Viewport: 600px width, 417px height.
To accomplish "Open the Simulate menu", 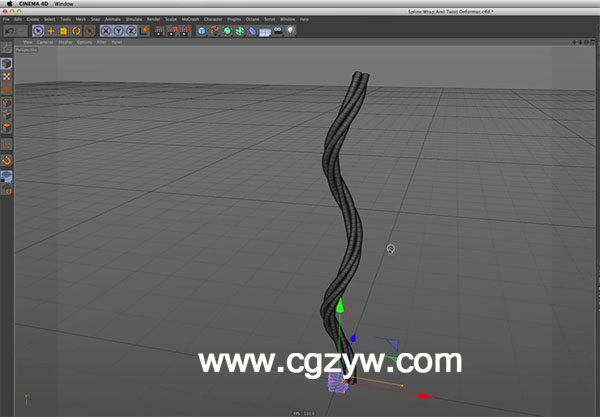I will coord(134,19).
